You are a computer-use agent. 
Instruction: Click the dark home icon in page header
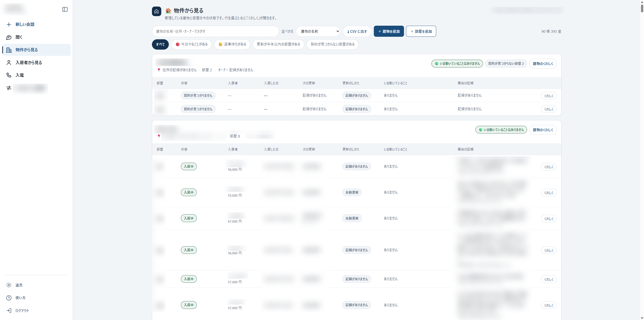tap(156, 11)
